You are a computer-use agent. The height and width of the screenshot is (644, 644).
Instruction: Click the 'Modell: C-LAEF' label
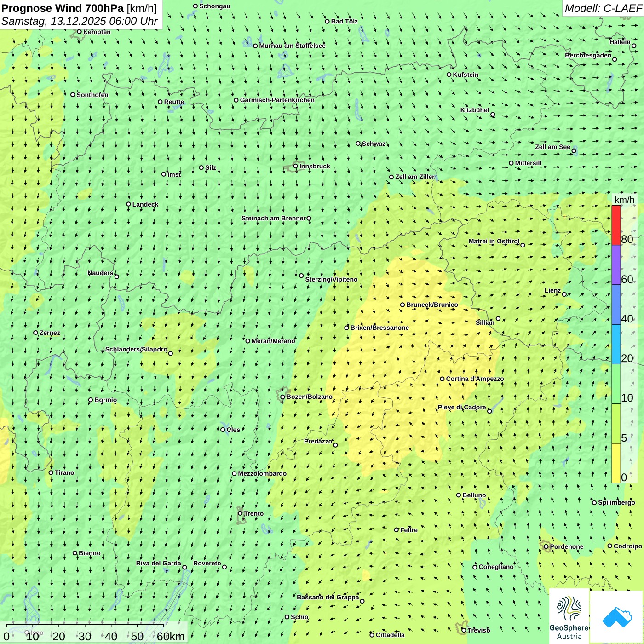(x=603, y=8)
